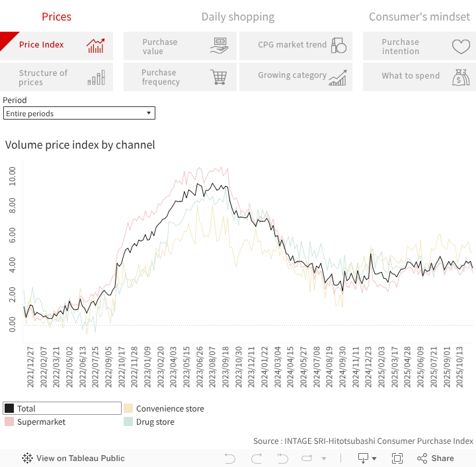This screenshot has height=467, width=476.
Task: Open the Purchase frequency tab
Action: point(180,77)
